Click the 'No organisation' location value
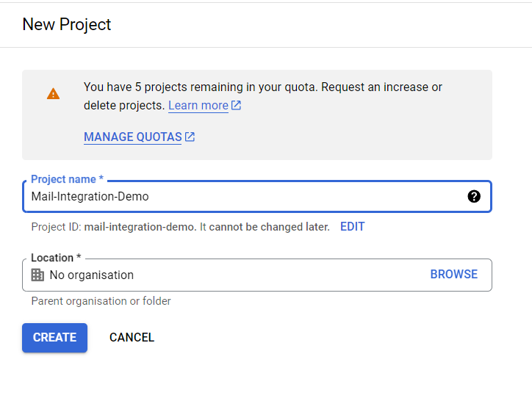This screenshot has height=412, width=532. (92, 275)
